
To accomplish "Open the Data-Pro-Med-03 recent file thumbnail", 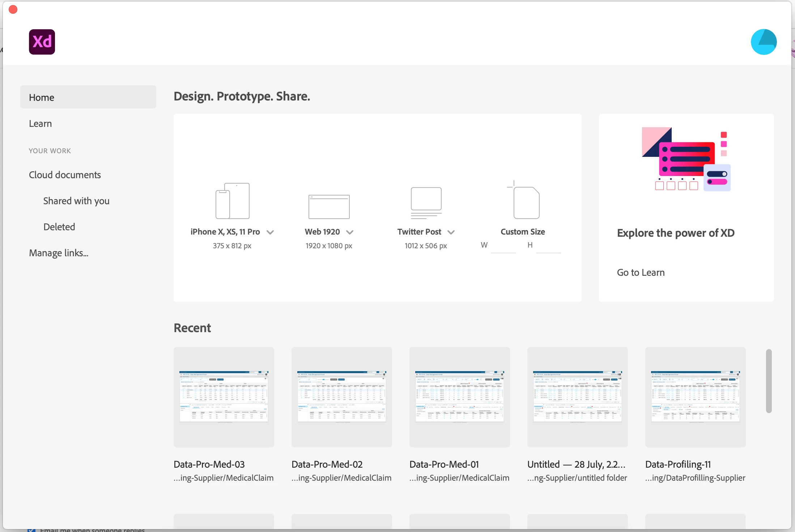I will [224, 397].
